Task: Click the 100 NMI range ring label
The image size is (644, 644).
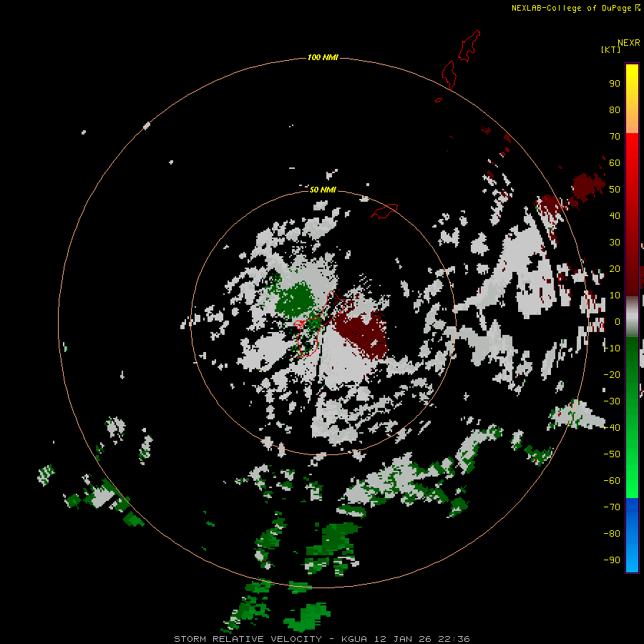Action: (323, 57)
